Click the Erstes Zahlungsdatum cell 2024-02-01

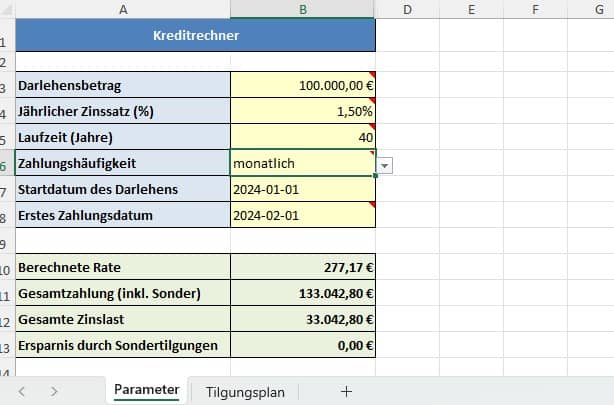(302, 215)
